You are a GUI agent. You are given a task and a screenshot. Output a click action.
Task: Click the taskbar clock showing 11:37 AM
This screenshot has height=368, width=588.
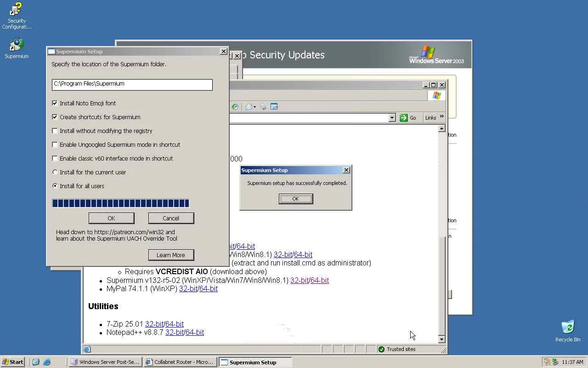pyautogui.click(x=572, y=362)
